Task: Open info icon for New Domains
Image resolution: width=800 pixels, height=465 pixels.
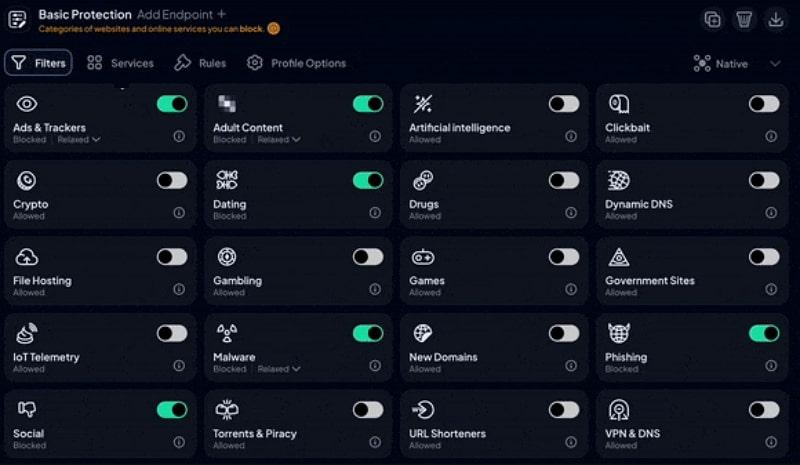Action: click(x=571, y=365)
